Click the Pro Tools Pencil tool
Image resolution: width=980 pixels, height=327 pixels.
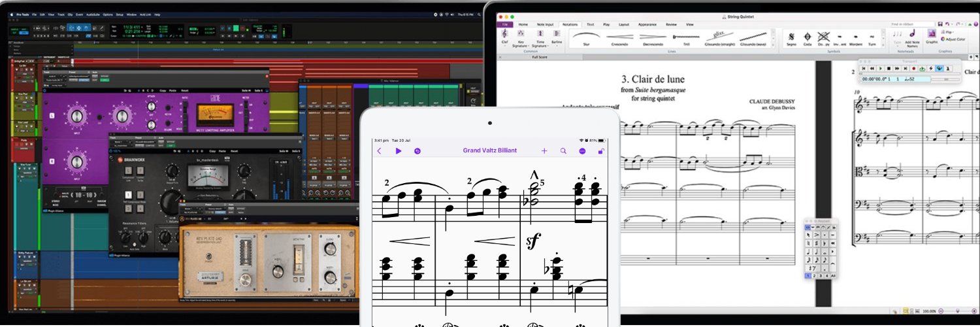101,28
